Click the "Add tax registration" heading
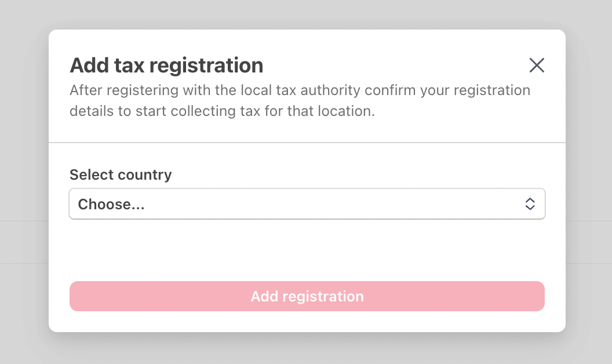 pos(166,65)
